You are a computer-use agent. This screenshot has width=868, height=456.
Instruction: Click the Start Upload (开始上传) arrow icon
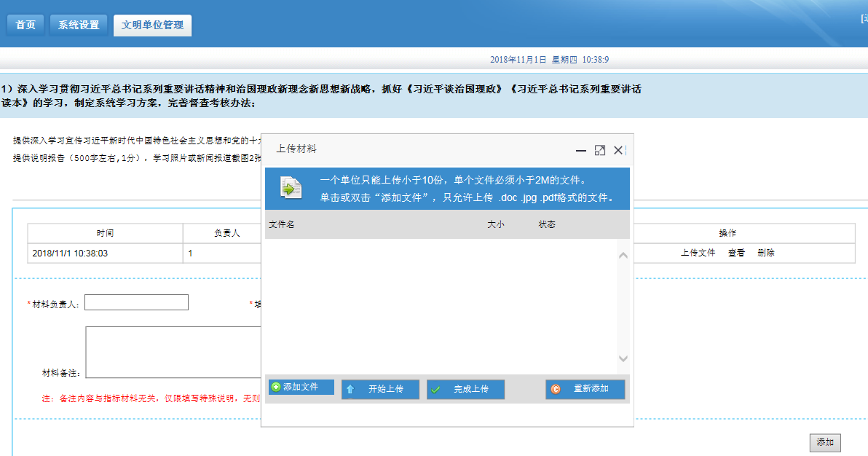[x=350, y=390]
